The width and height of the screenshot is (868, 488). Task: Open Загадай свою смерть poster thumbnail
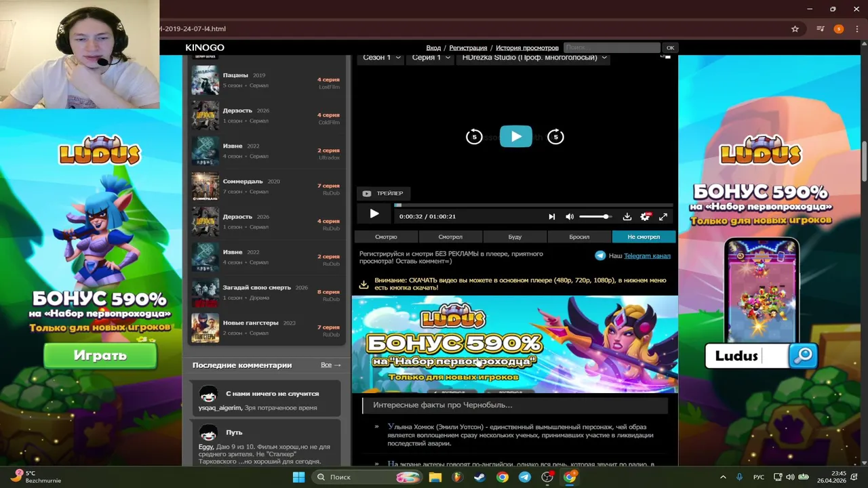205,293
